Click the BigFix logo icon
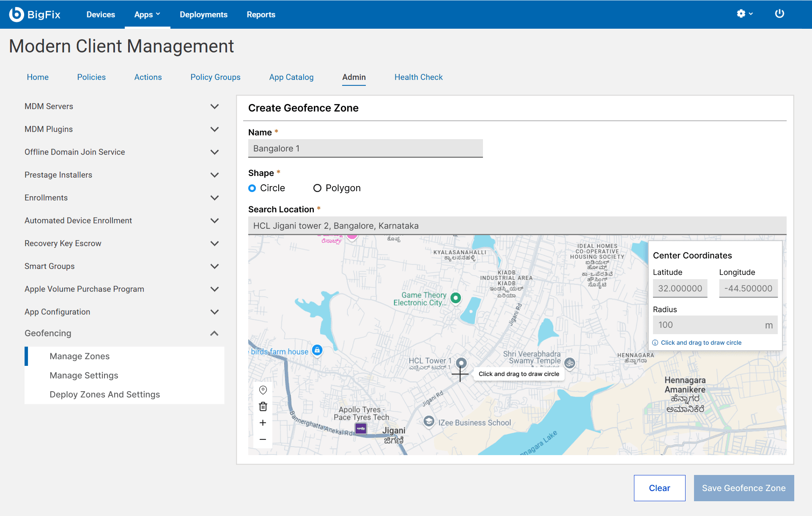Screen dimensions: 812x516 (x=16, y=14)
